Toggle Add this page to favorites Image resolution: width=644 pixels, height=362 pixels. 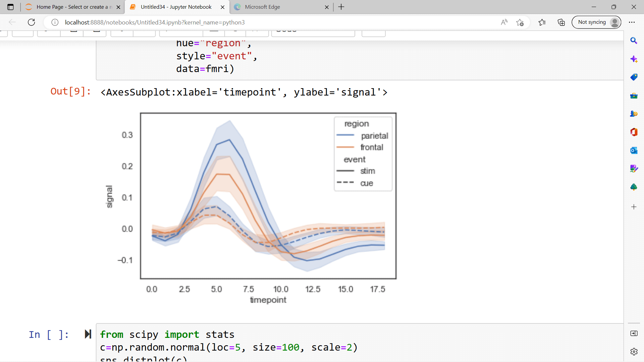520,22
